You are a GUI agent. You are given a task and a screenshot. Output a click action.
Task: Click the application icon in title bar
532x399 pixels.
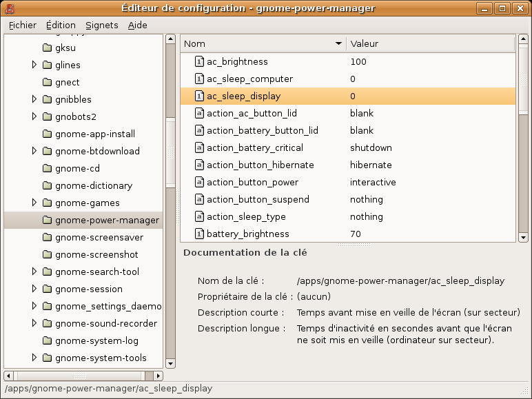pos(10,8)
